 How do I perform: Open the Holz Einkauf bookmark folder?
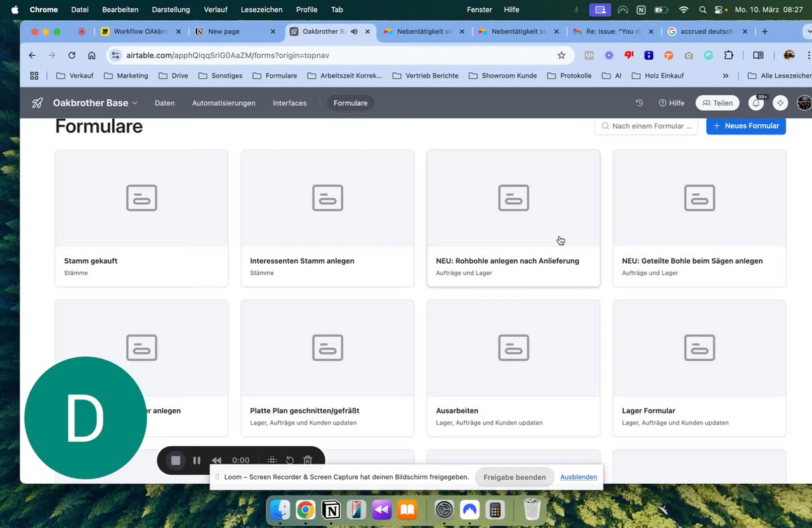click(x=658, y=75)
